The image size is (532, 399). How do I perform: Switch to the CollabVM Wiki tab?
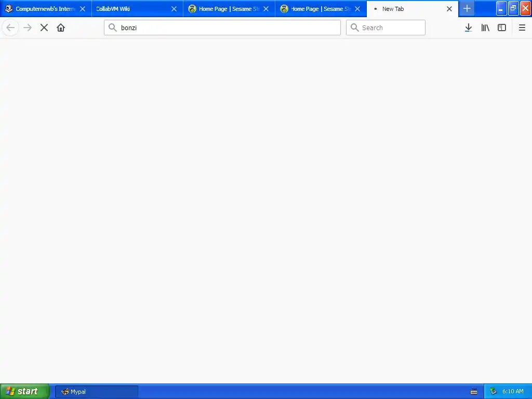(x=137, y=9)
